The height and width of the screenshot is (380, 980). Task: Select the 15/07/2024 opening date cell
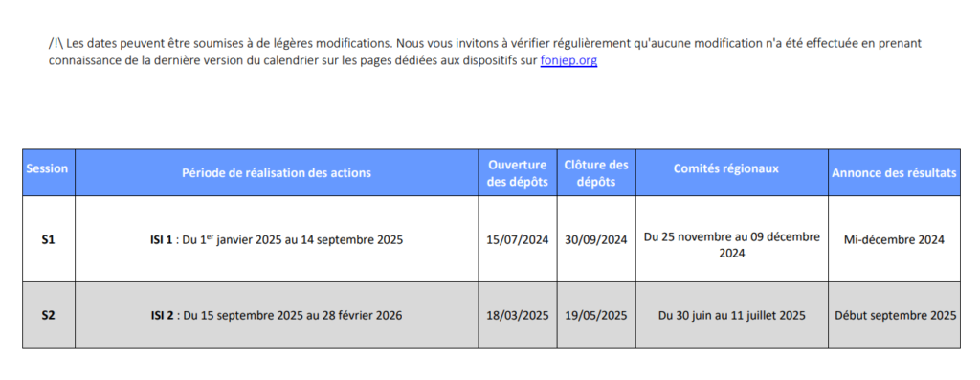[518, 239]
